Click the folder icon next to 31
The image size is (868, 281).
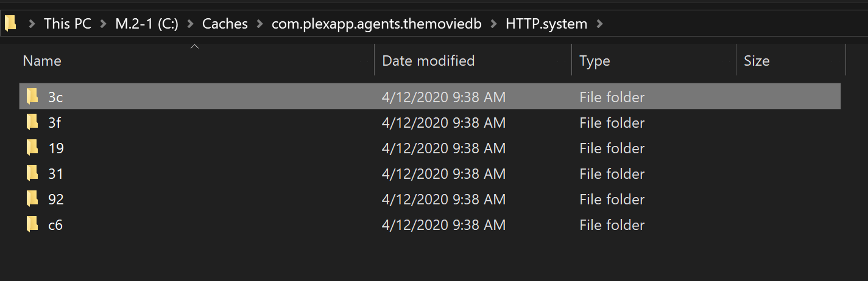[32, 173]
